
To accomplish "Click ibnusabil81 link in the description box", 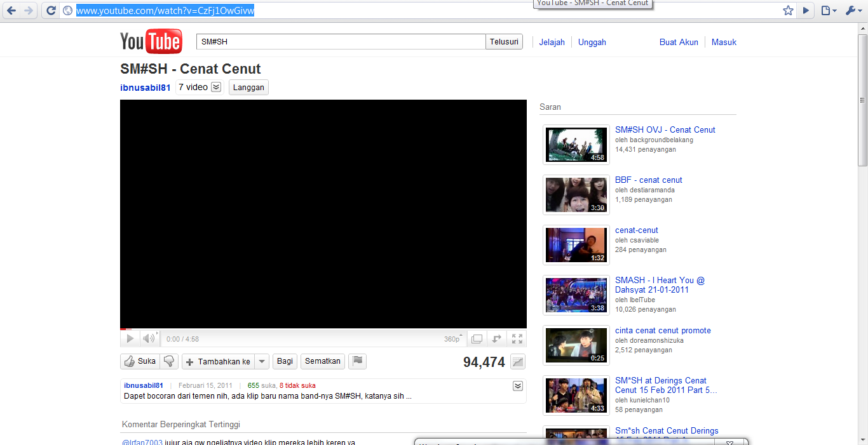I will tap(144, 385).
